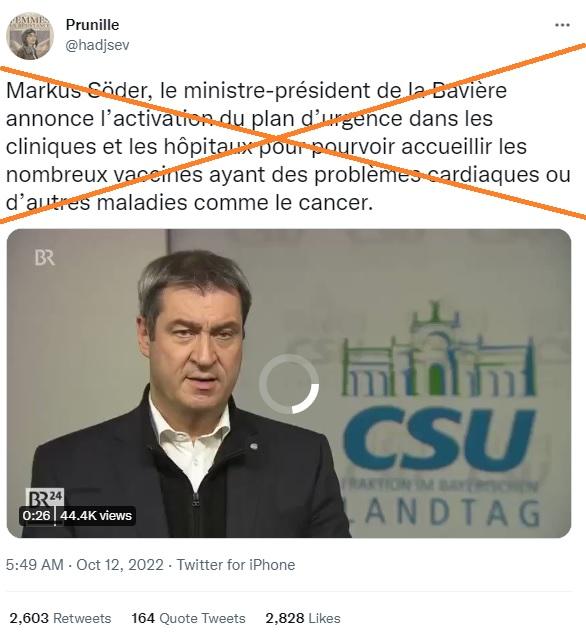Click the blue CSU logo in video
Screen dimensions: 586x640
pos(439,439)
